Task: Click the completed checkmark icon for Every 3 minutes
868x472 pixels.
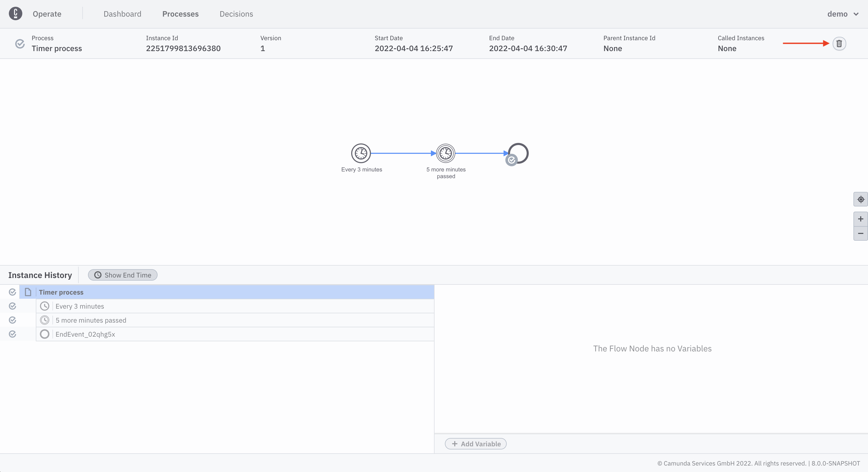Action: 13,306
